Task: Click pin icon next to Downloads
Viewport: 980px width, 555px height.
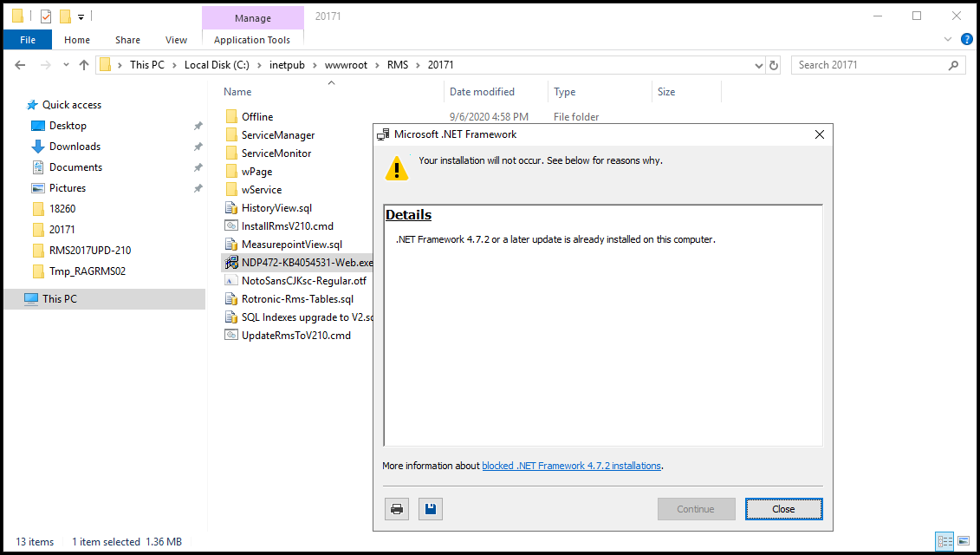Action: click(198, 147)
